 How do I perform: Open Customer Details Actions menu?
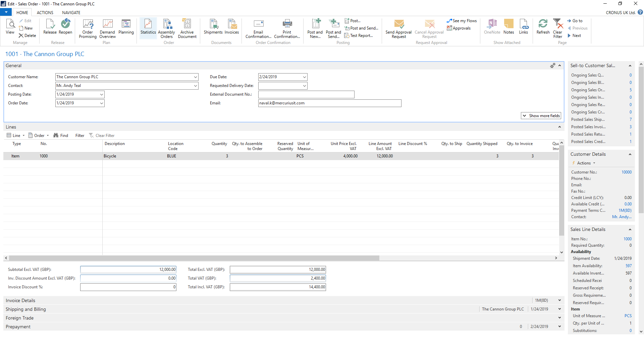pos(584,163)
